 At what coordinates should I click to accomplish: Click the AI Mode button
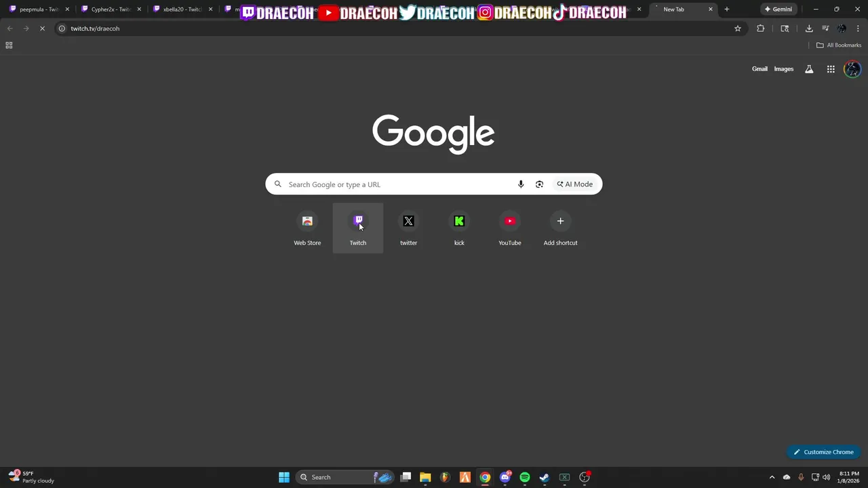click(x=575, y=184)
